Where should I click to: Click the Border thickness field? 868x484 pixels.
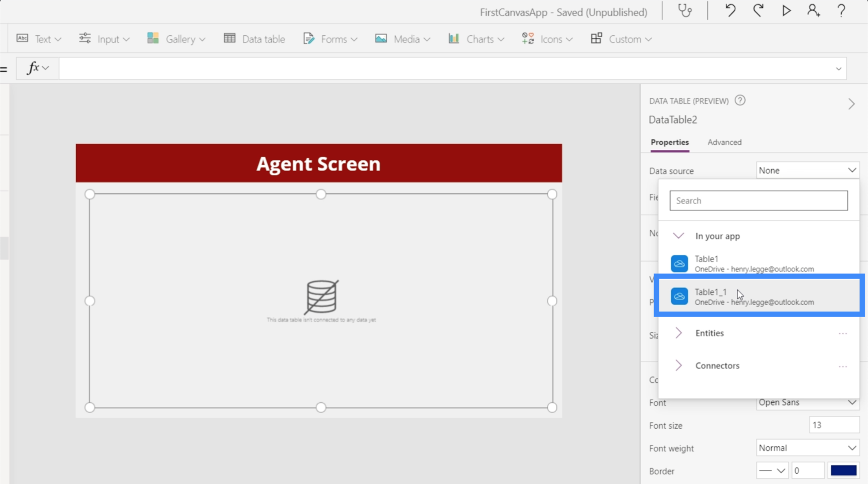click(x=808, y=471)
